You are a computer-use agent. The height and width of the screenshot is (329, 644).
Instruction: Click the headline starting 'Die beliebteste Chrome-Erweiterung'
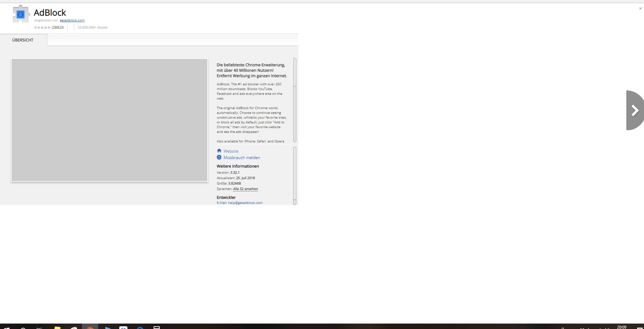click(252, 70)
